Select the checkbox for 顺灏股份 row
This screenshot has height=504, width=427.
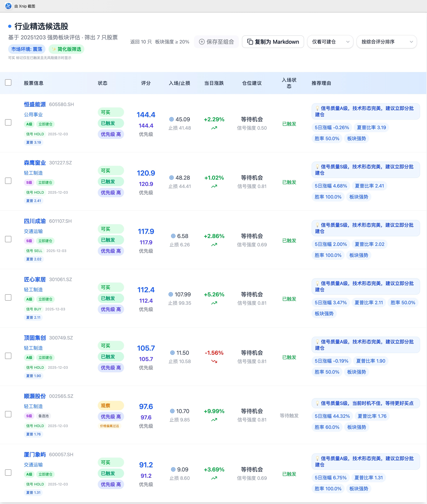click(8, 414)
